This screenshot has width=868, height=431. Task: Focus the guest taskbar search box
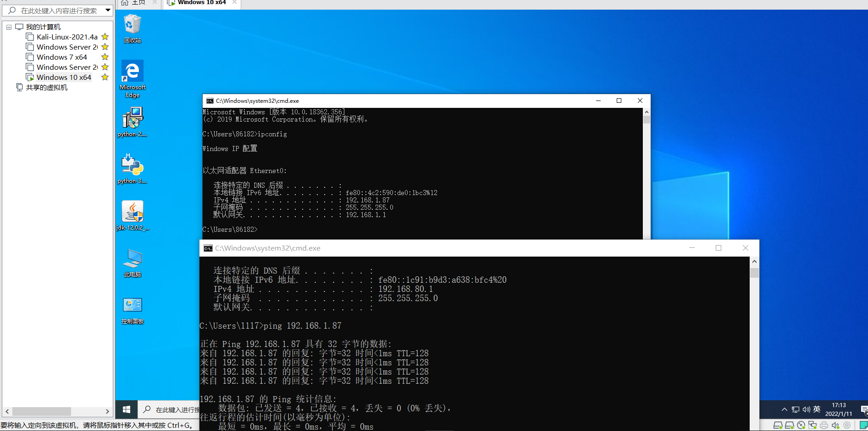click(170, 409)
